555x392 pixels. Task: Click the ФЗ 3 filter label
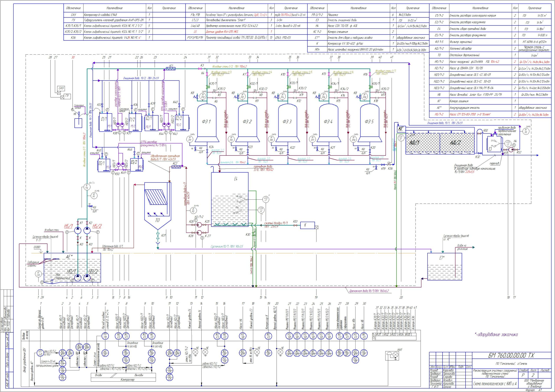[287, 122]
